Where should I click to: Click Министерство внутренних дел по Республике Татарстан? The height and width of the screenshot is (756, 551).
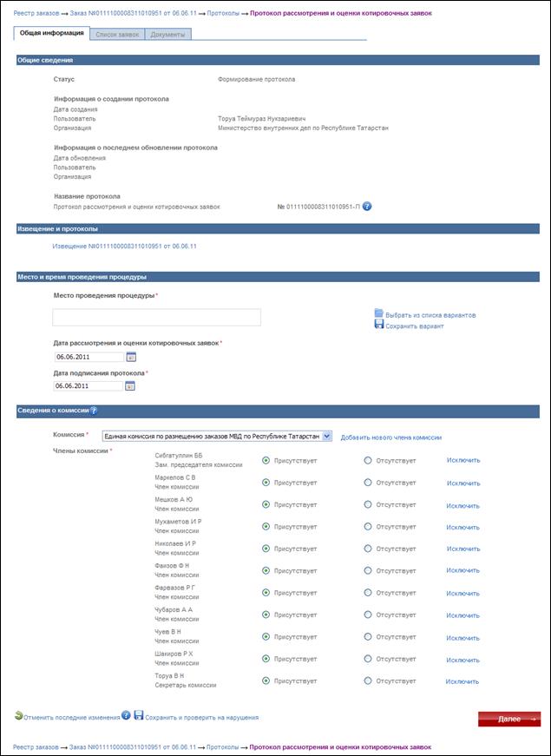[x=303, y=128]
